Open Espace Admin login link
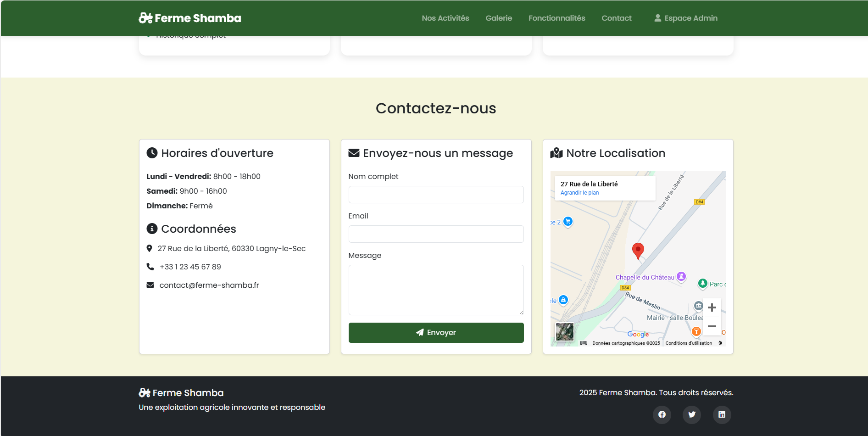 point(685,18)
